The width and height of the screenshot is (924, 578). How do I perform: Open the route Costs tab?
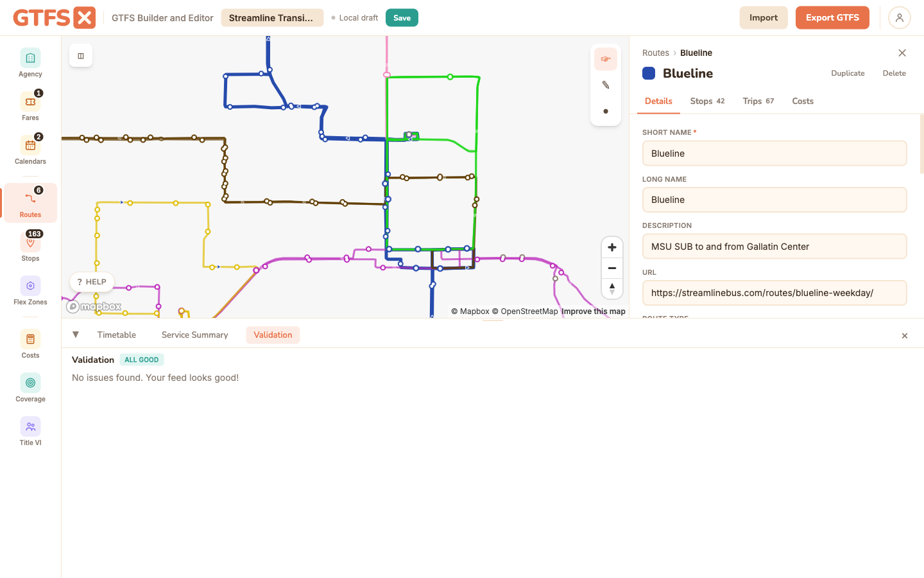pyautogui.click(x=803, y=101)
